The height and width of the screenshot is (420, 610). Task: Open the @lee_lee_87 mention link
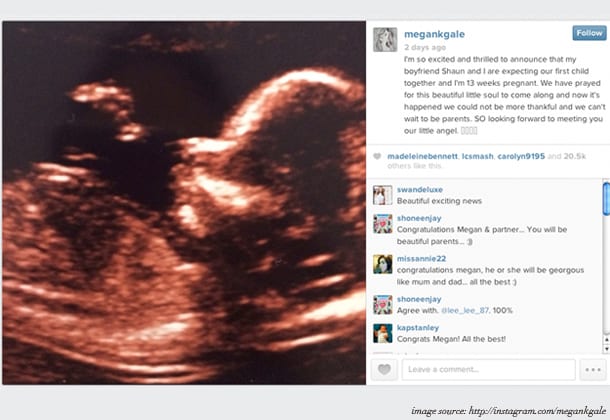(x=465, y=310)
